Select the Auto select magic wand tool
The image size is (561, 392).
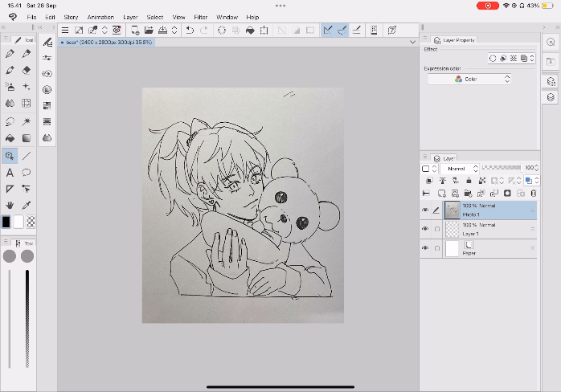click(26, 121)
